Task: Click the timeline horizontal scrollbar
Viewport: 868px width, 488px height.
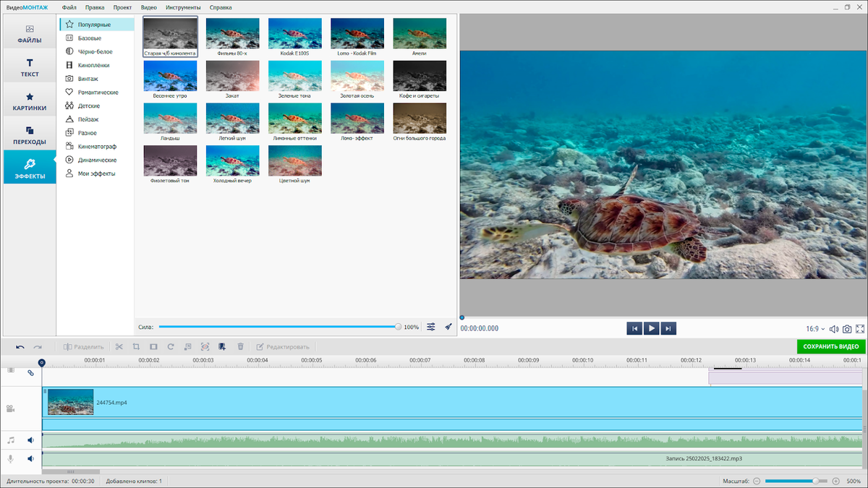Action: pyautogui.click(x=71, y=471)
